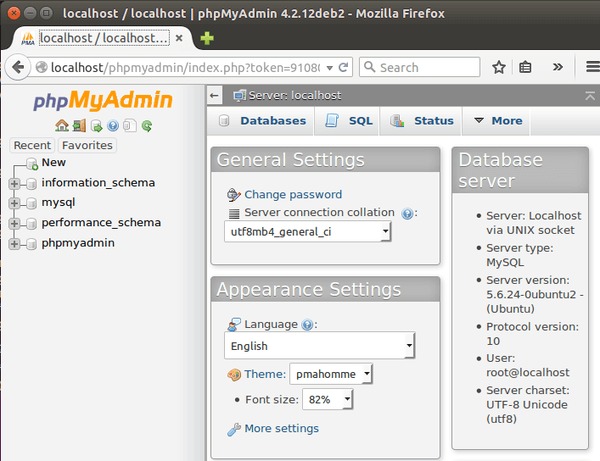Click the URL address bar
600x461 pixels.
click(x=188, y=68)
